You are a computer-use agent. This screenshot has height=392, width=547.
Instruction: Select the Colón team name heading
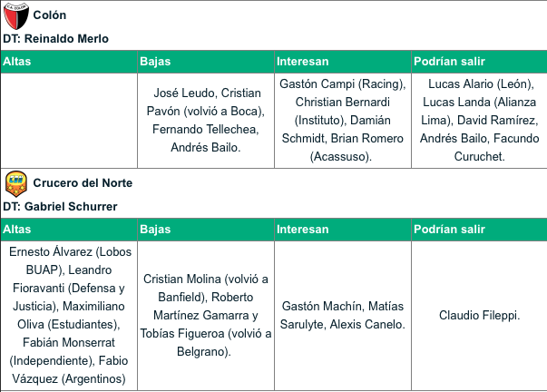[50, 15]
